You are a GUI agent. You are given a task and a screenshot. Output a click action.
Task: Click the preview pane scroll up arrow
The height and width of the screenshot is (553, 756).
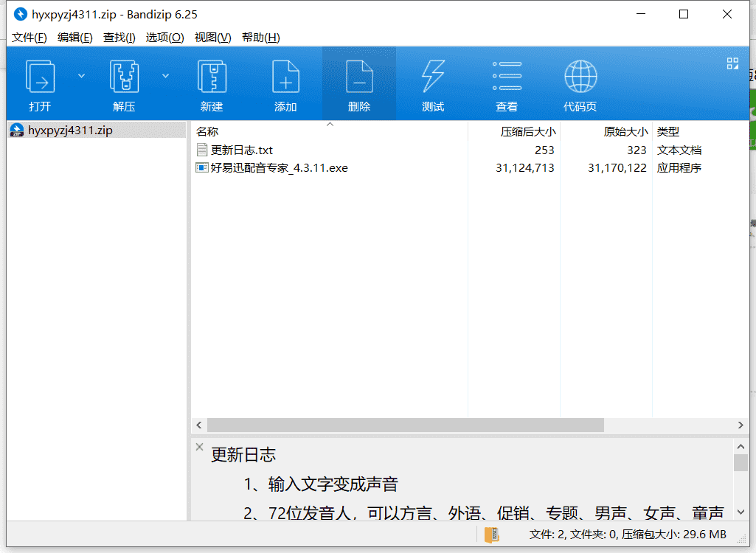tap(741, 446)
